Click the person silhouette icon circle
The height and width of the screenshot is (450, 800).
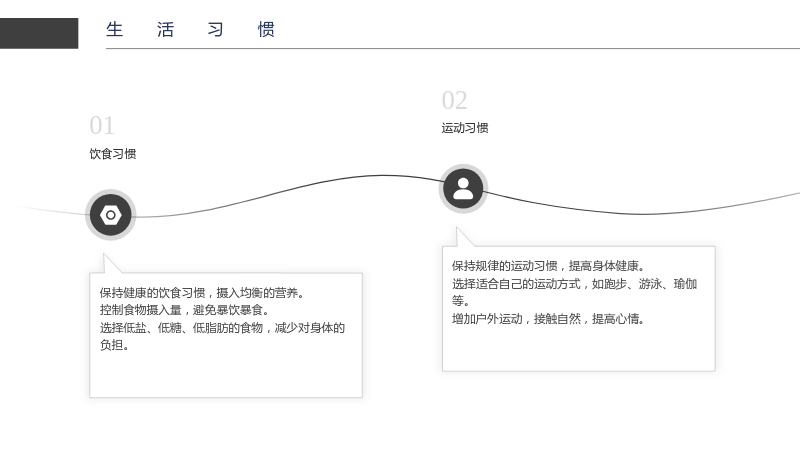463,189
